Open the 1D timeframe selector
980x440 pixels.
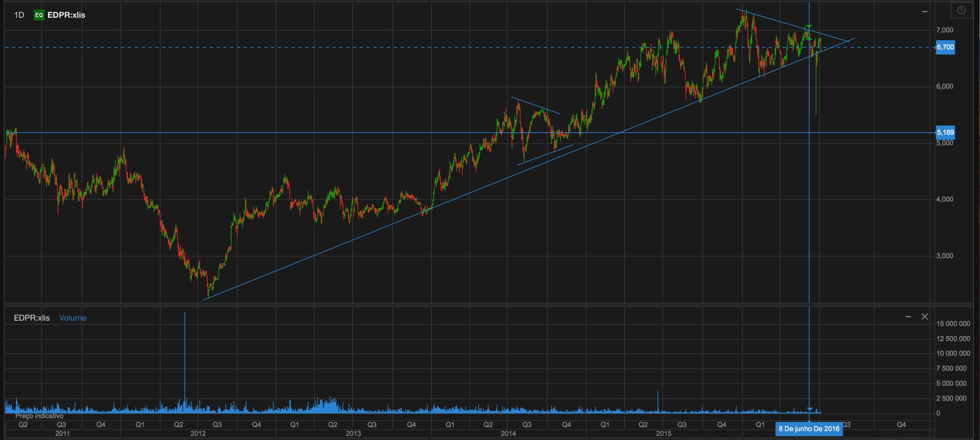point(19,15)
